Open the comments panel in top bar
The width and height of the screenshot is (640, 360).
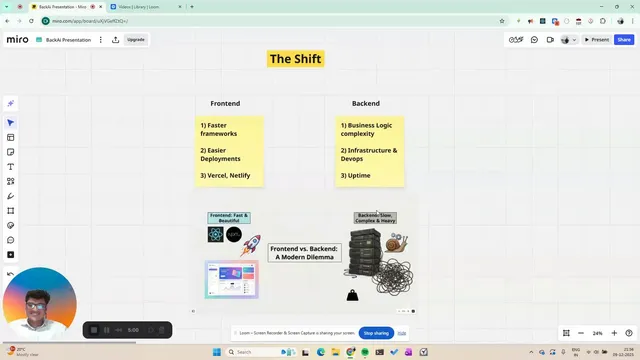[x=534, y=40]
